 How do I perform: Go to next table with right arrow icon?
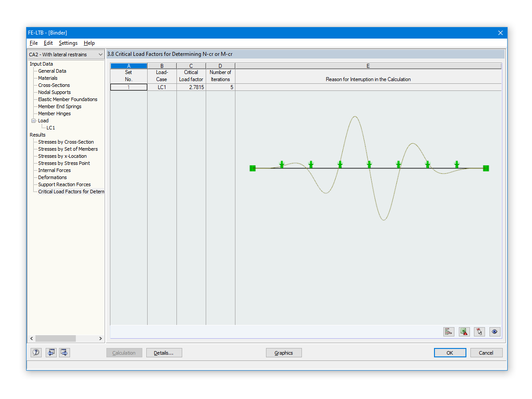[x=65, y=352]
